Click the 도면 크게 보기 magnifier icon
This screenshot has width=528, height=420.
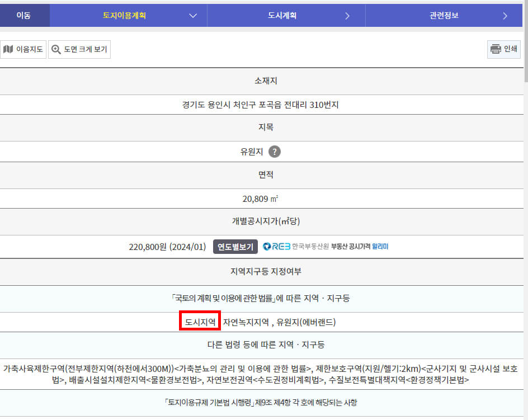point(56,49)
